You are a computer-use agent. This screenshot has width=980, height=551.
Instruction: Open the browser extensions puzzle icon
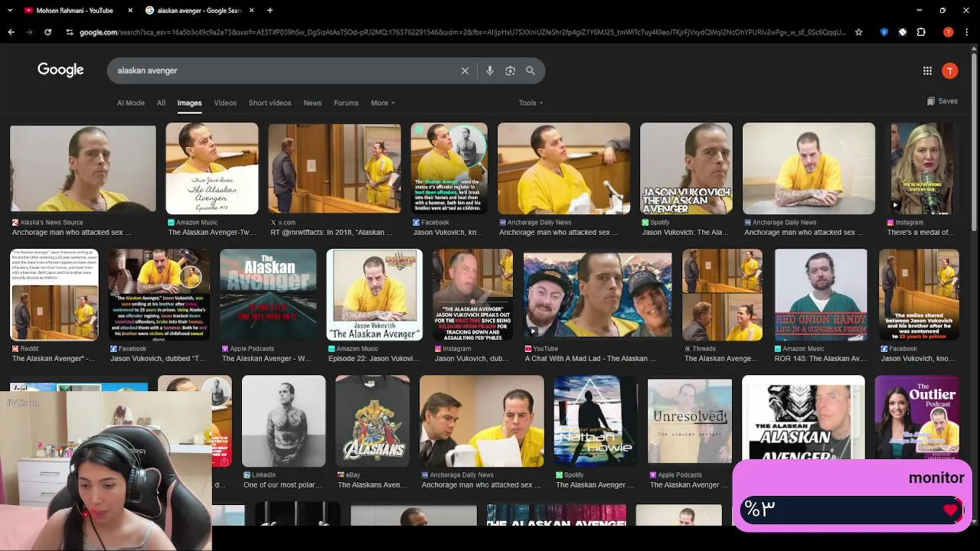(x=921, y=32)
